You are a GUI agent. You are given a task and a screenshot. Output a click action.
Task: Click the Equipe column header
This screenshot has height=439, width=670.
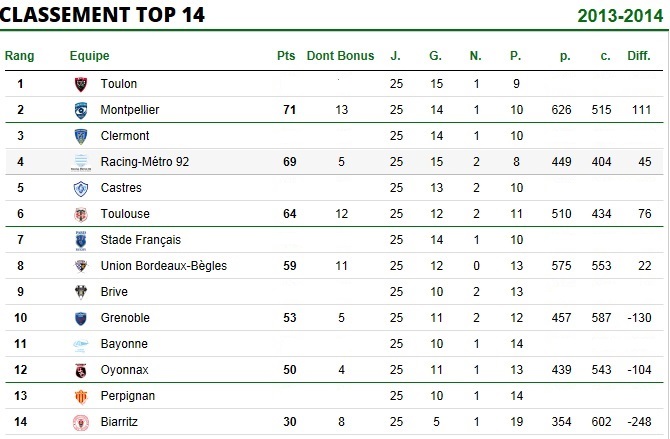coord(89,56)
